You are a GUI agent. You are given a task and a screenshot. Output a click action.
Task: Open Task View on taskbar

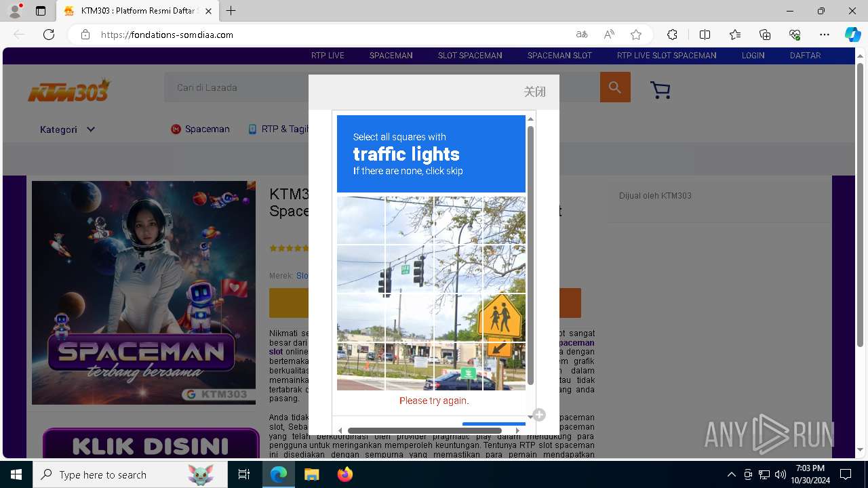point(244,474)
